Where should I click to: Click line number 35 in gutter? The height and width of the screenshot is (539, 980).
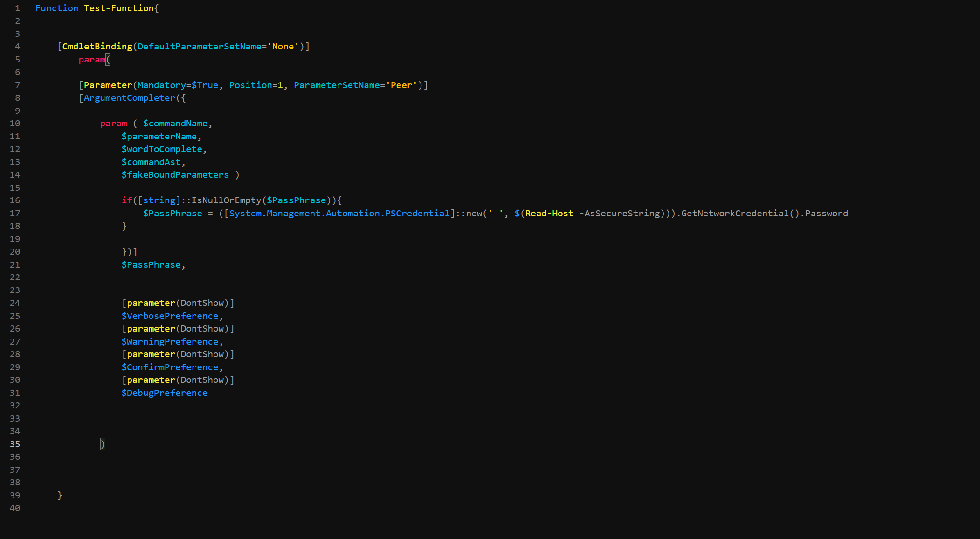tap(15, 444)
